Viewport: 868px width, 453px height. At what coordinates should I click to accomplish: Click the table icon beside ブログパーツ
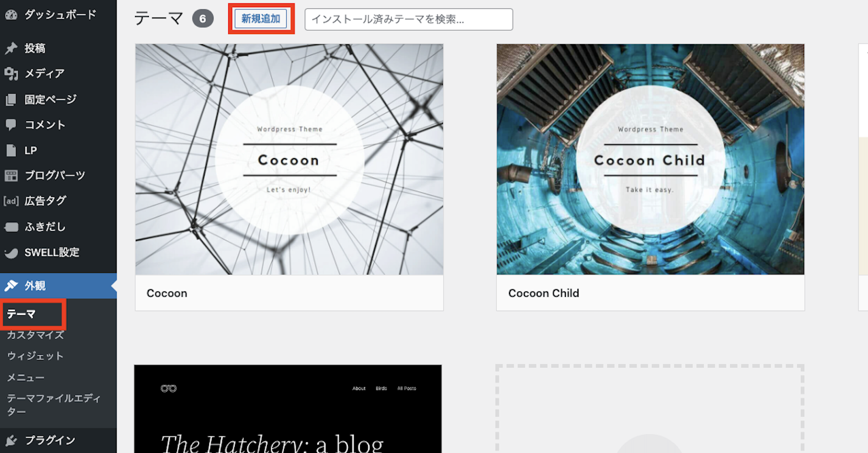[x=11, y=176]
